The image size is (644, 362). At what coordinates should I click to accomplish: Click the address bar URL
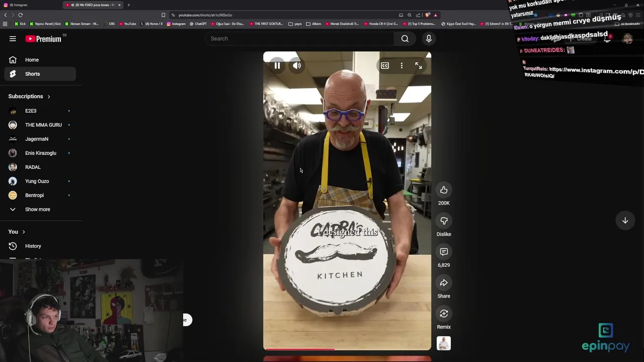[x=205, y=15]
